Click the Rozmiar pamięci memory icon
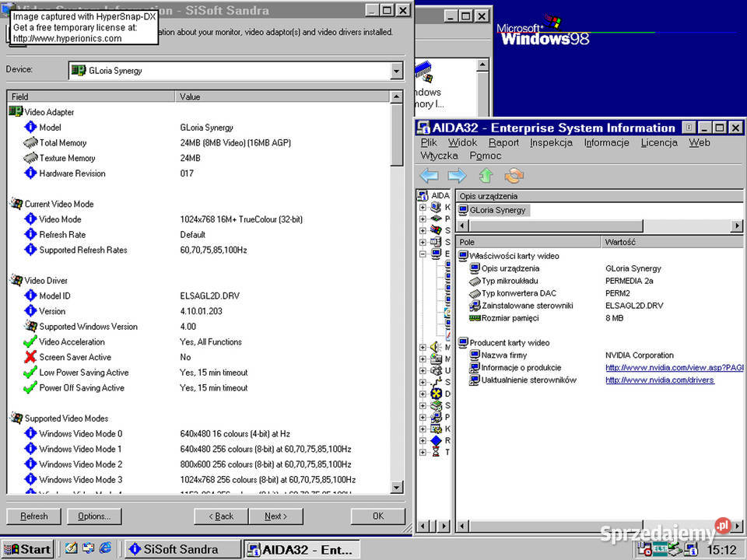 click(475, 318)
